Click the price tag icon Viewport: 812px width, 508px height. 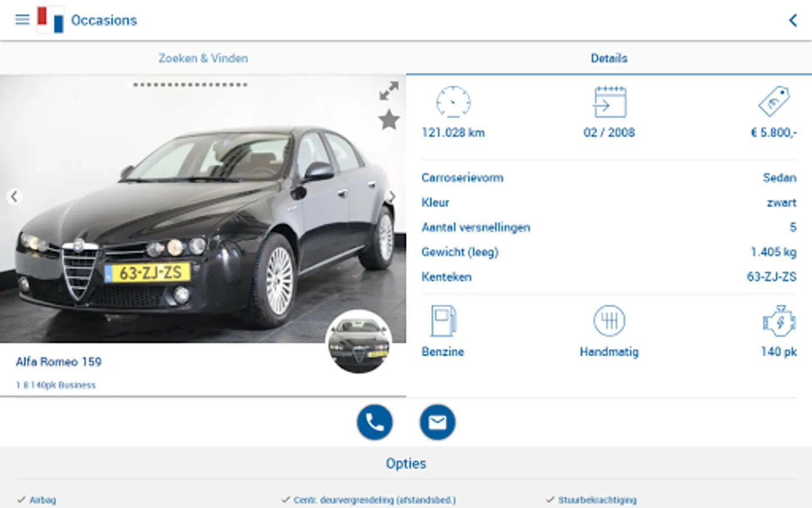point(774,102)
